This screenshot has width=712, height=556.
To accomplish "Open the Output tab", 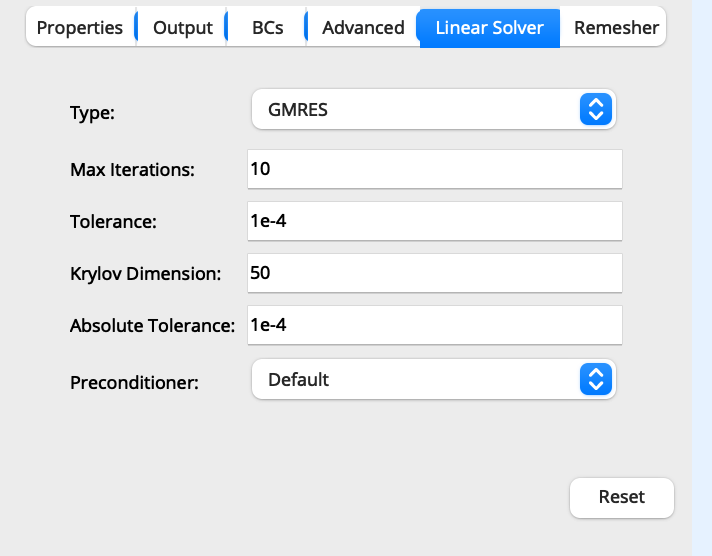I will pyautogui.click(x=183, y=27).
